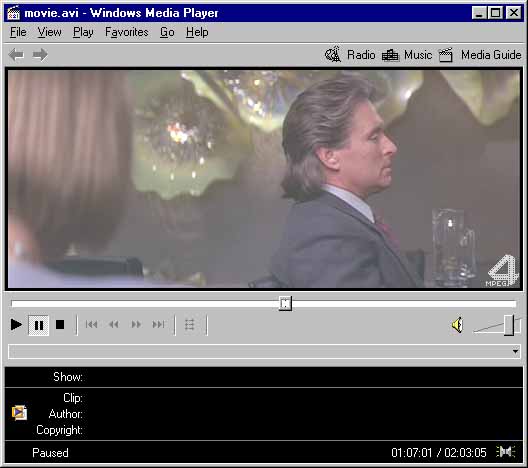This screenshot has width=528, height=468.
Task: Expand the playlist dropdown arrow
Action: 515,352
